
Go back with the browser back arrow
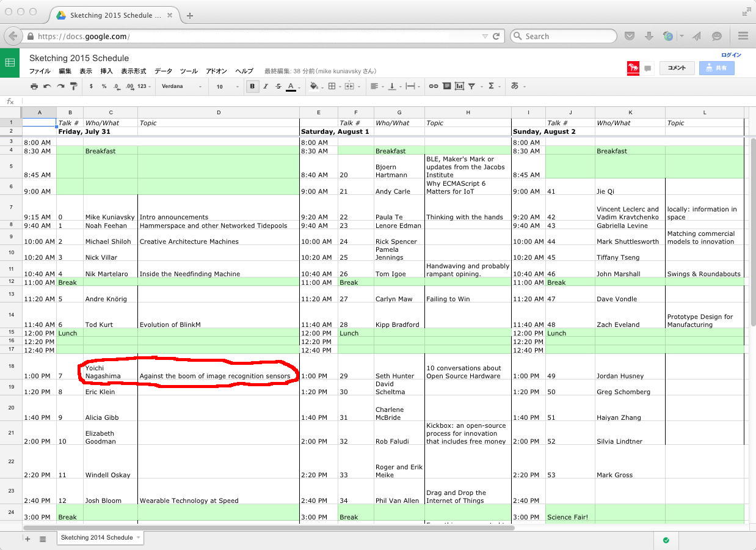tap(12, 36)
